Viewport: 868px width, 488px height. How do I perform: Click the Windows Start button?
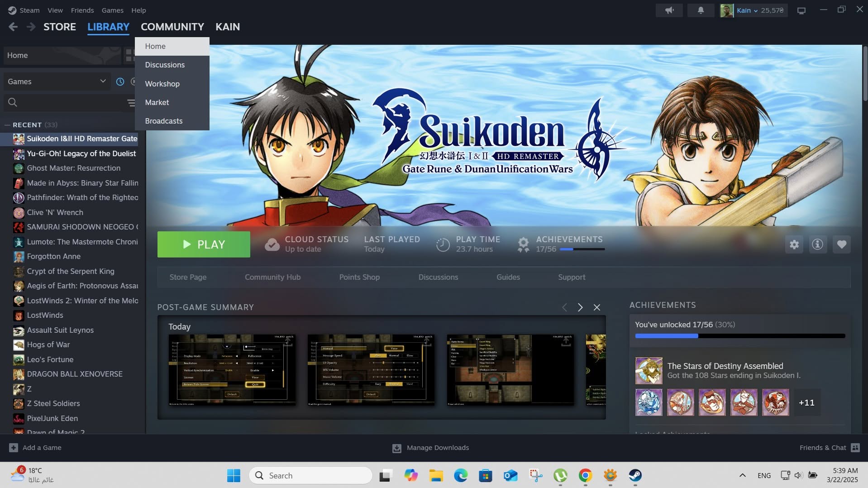click(x=234, y=475)
